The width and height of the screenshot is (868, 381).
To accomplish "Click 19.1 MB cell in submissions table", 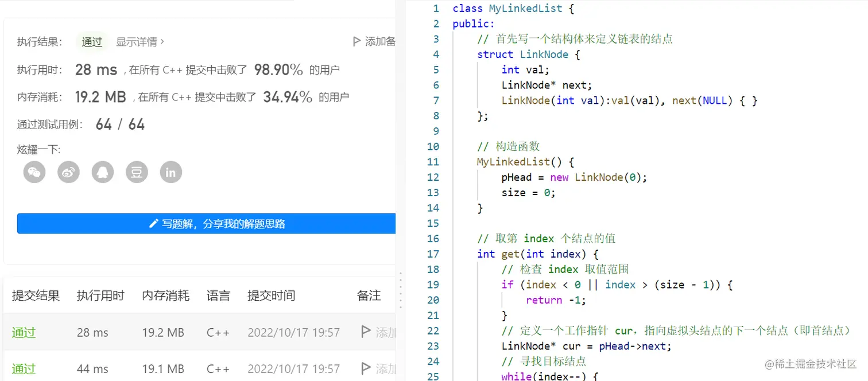I will [x=163, y=368].
